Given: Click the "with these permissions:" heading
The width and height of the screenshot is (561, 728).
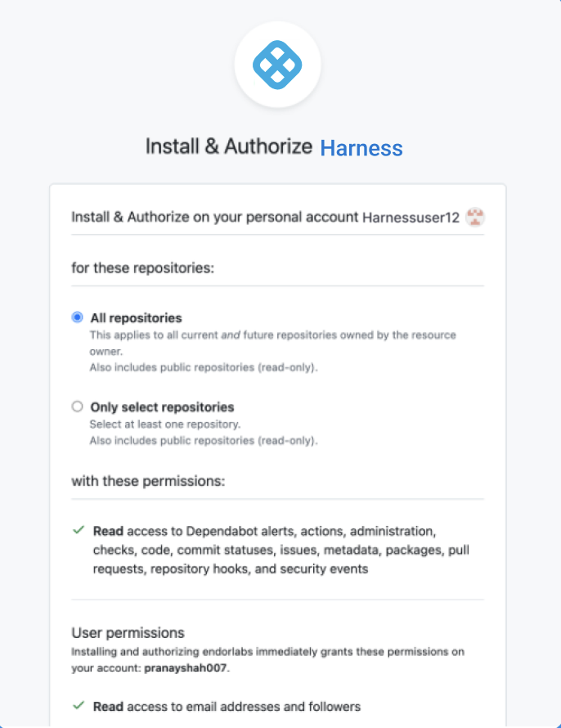Looking at the screenshot, I should point(147,481).
